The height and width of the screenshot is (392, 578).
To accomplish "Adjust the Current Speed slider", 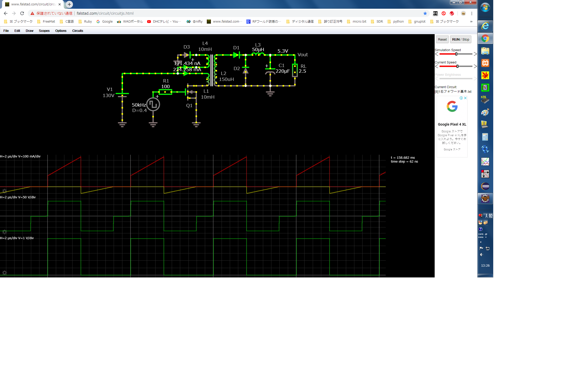I will click(x=456, y=67).
